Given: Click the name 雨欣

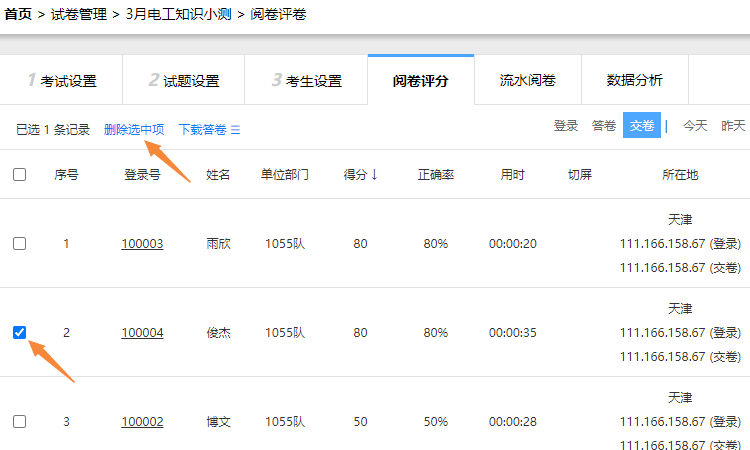Looking at the screenshot, I should coord(218,244).
